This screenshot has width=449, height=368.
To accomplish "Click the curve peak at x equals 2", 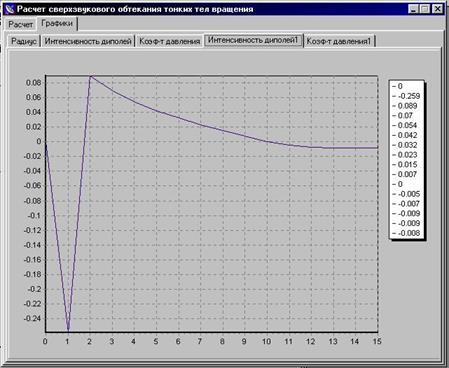I will click(x=90, y=76).
